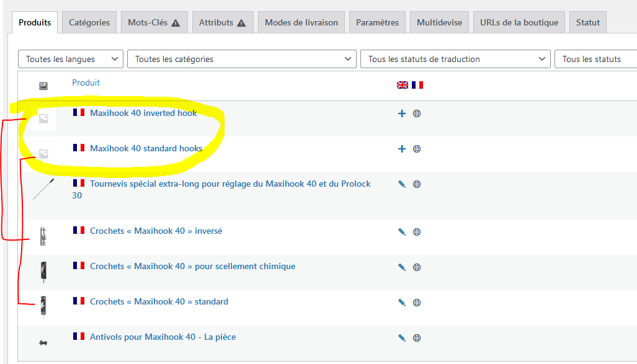The height and width of the screenshot is (364, 637).
Task: Click globe icon for Crochets Maxihook 40 inversé
Action: pos(417,231)
